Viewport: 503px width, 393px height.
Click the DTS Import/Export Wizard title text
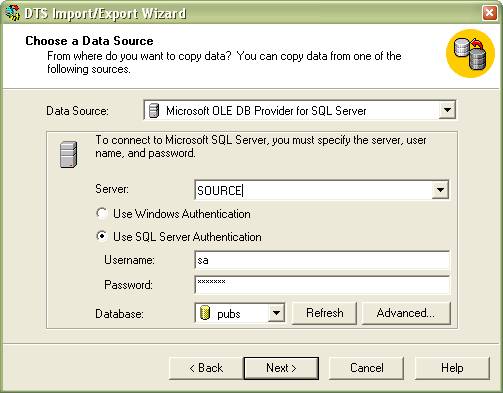[105, 13]
